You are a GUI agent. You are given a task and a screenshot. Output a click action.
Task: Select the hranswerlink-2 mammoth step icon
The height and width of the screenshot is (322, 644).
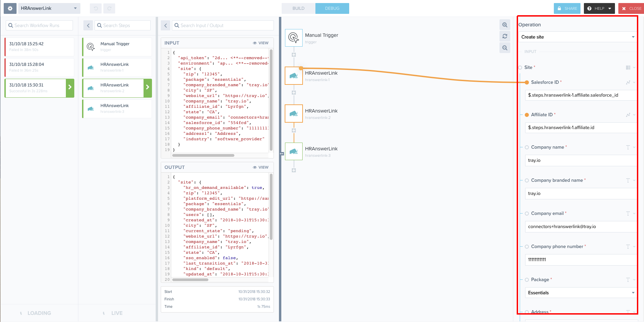point(293,114)
